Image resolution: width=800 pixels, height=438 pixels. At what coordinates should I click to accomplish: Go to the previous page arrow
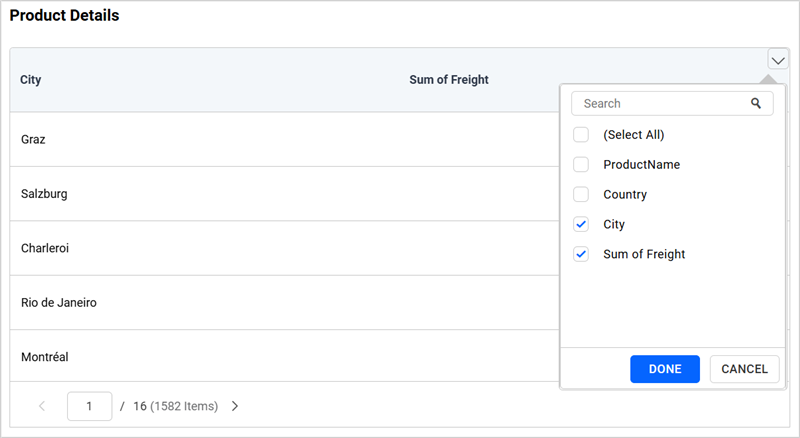coord(42,406)
